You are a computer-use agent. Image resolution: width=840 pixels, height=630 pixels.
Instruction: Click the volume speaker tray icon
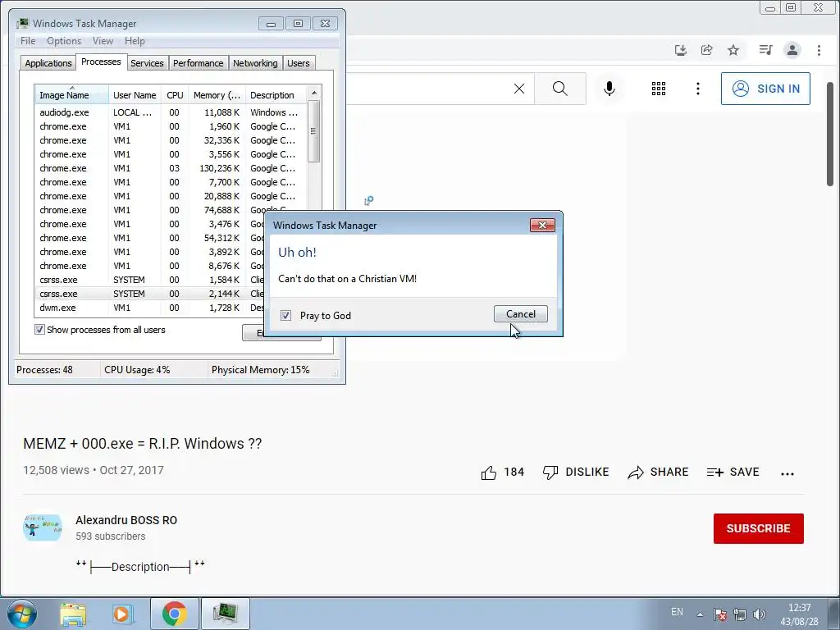tap(759, 614)
